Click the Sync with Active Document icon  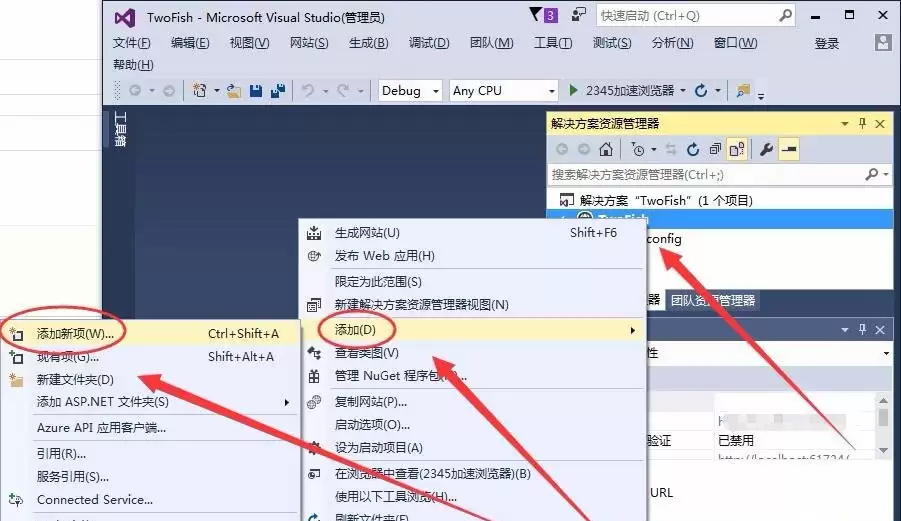point(671,149)
